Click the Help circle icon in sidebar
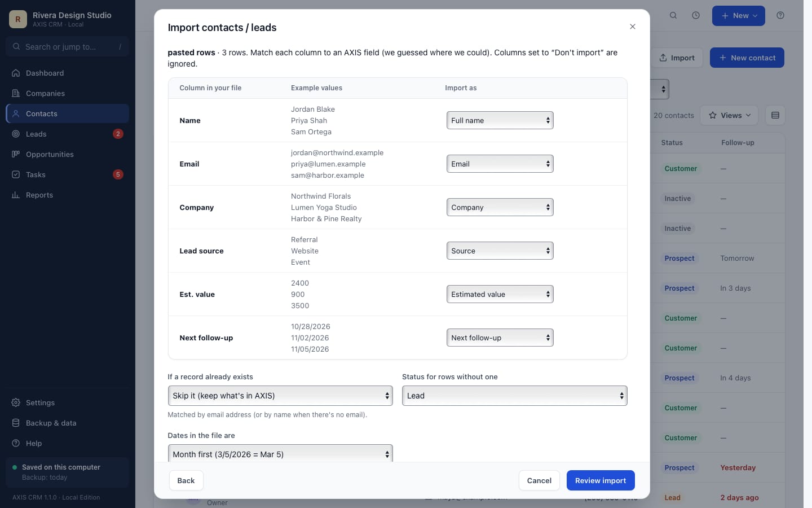The height and width of the screenshot is (508, 812). pos(16,443)
